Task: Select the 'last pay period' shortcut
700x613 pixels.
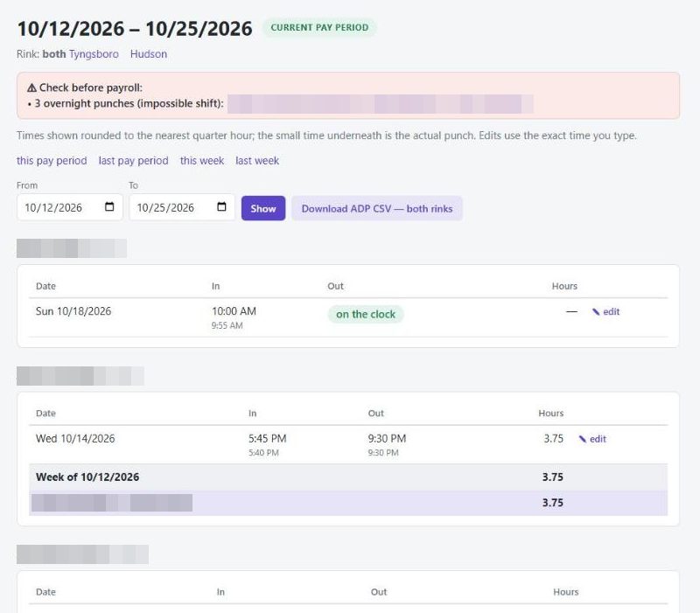Action: 134,161
